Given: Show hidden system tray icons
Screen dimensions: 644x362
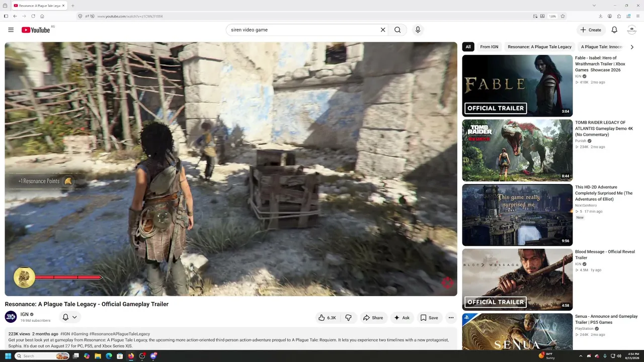Looking at the screenshot, I should 581,356.
